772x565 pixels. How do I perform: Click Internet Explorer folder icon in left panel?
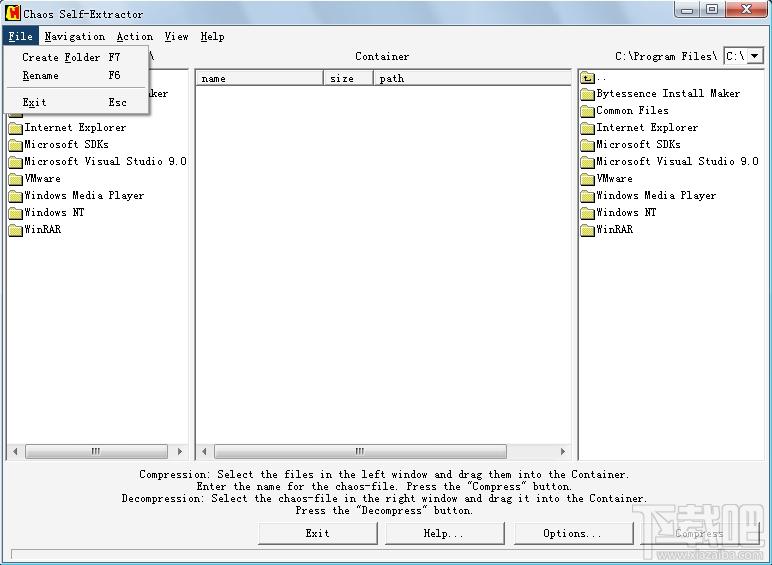(x=15, y=128)
